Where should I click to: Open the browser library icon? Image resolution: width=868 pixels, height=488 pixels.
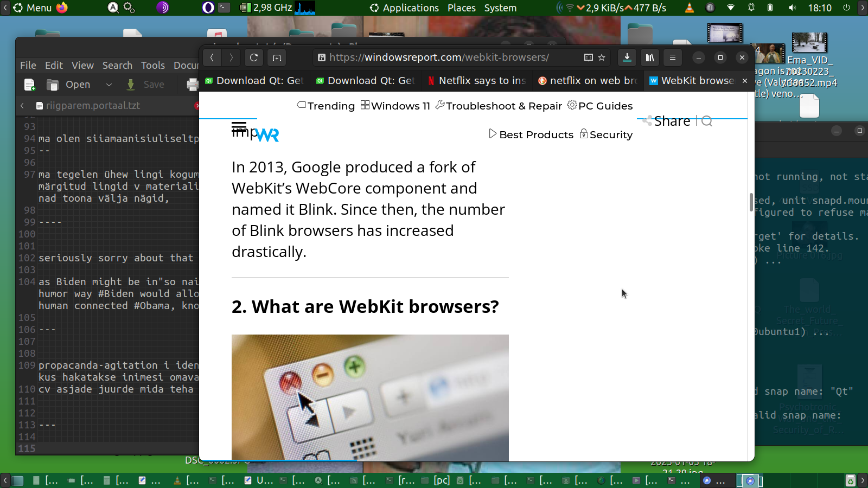click(x=650, y=57)
